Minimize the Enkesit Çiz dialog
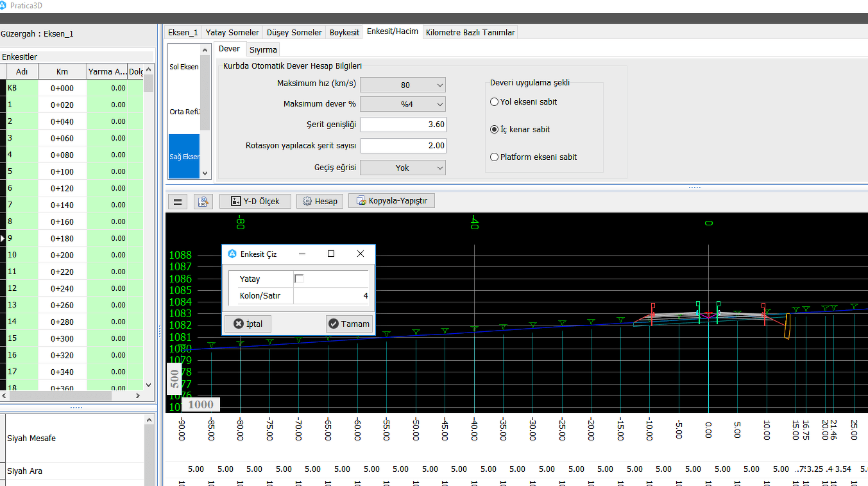 tap(302, 254)
